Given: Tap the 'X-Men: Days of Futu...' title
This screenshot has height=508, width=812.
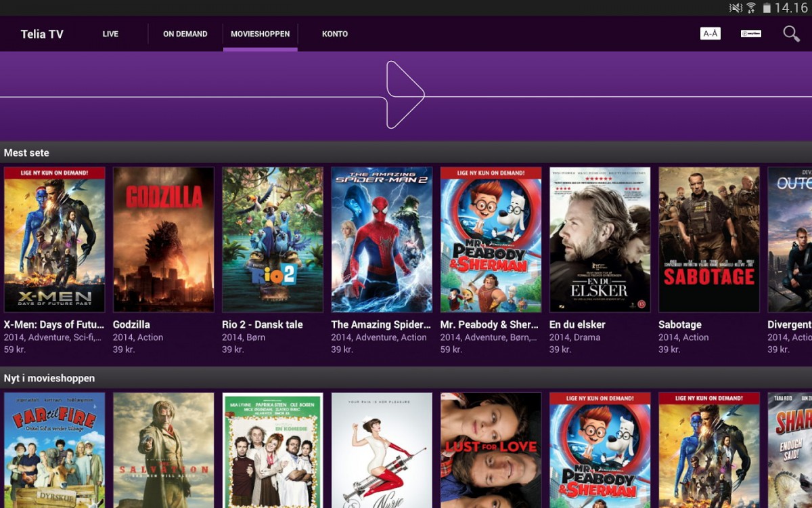Looking at the screenshot, I should (x=54, y=324).
